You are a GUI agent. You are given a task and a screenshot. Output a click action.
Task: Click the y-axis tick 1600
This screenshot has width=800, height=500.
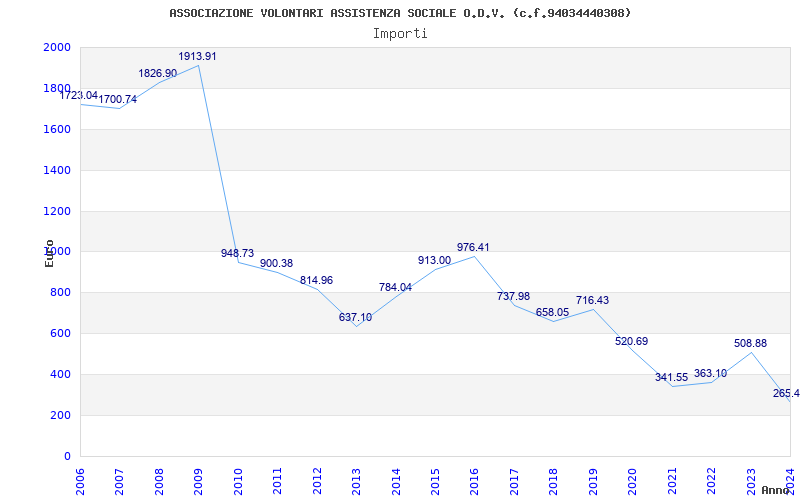(57, 129)
